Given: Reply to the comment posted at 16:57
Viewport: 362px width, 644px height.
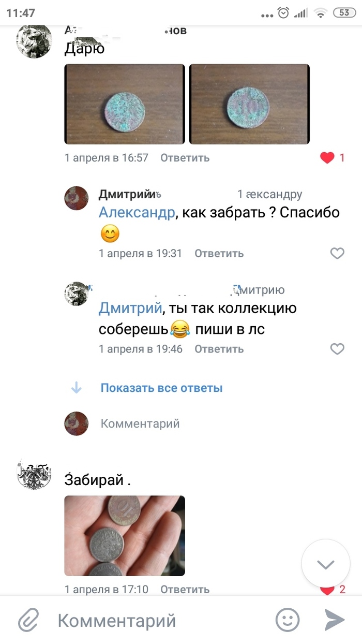Looking at the screenshot, I should 185,158.
